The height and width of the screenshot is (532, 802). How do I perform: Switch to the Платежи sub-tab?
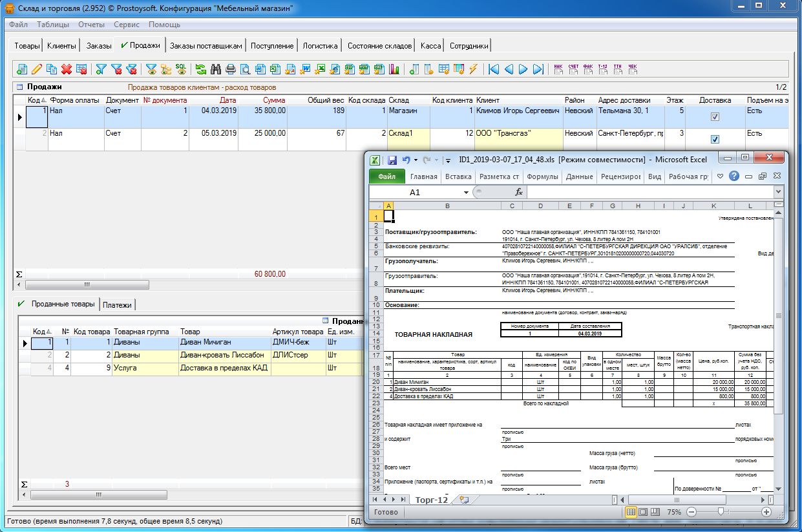click(x=117, y=305)
